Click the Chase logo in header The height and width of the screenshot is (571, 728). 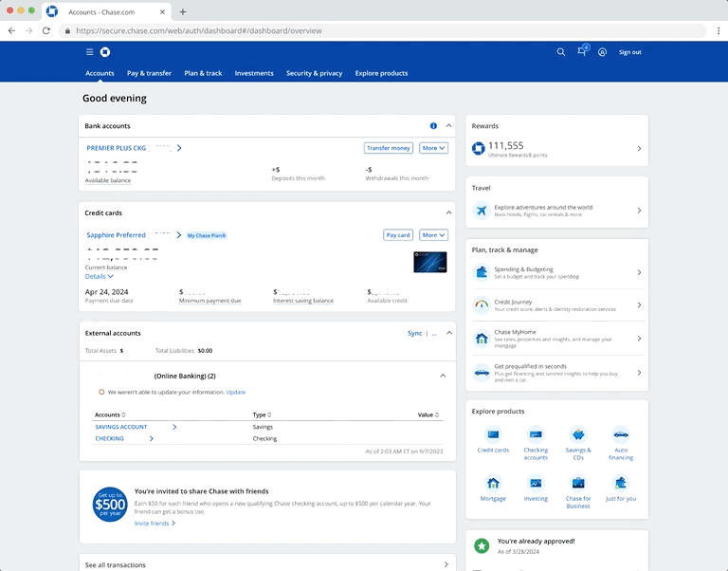[x=105, y=52]
